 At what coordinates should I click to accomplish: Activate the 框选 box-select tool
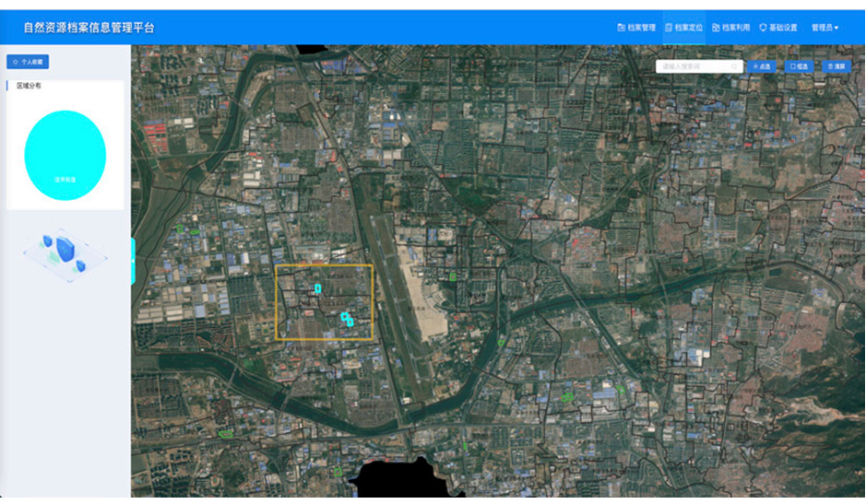tap(800, 66)
